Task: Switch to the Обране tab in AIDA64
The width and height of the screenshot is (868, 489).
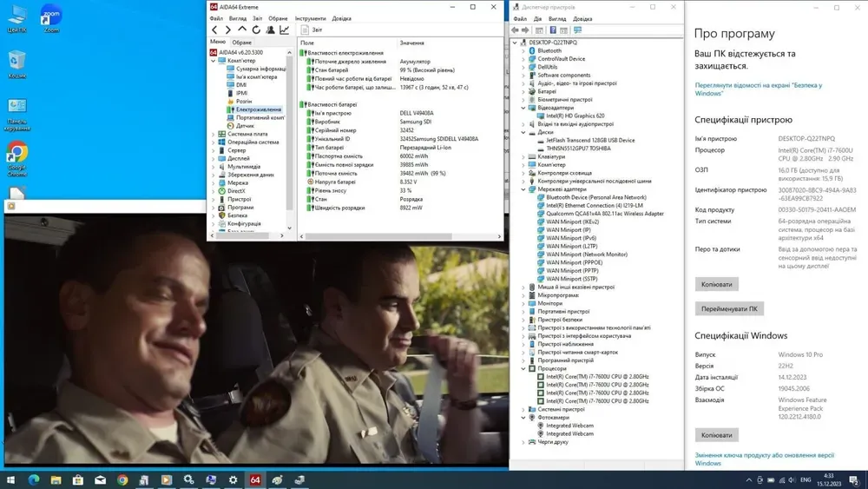Action: pyautogui.click(x=242, y=42)
